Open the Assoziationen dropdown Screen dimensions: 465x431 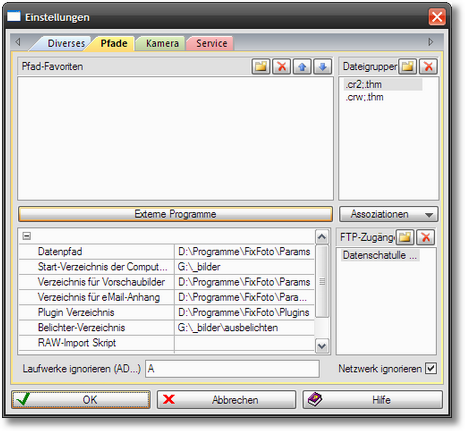pos(389,214)
